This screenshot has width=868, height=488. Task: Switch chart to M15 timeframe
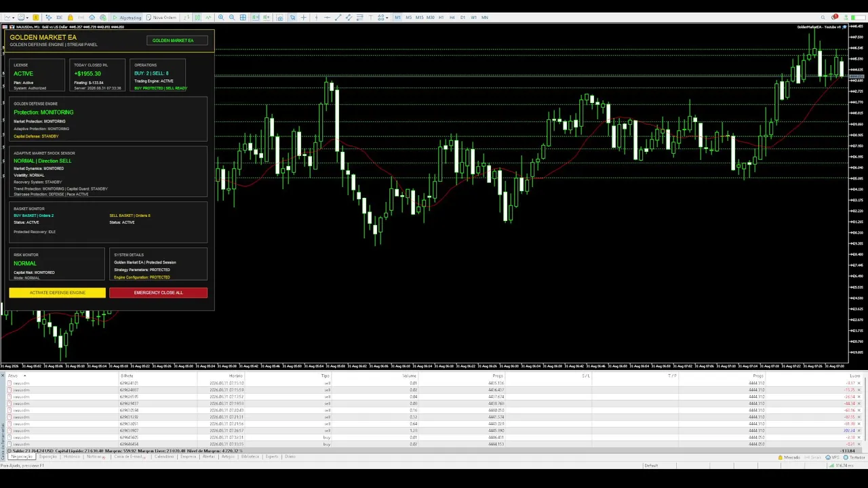(420, 17)
